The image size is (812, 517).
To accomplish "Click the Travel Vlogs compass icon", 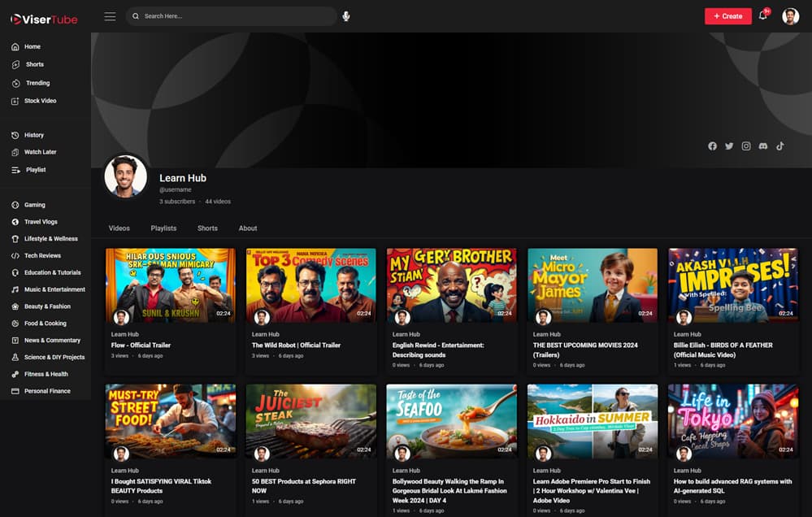I will [x=15, y=222].
